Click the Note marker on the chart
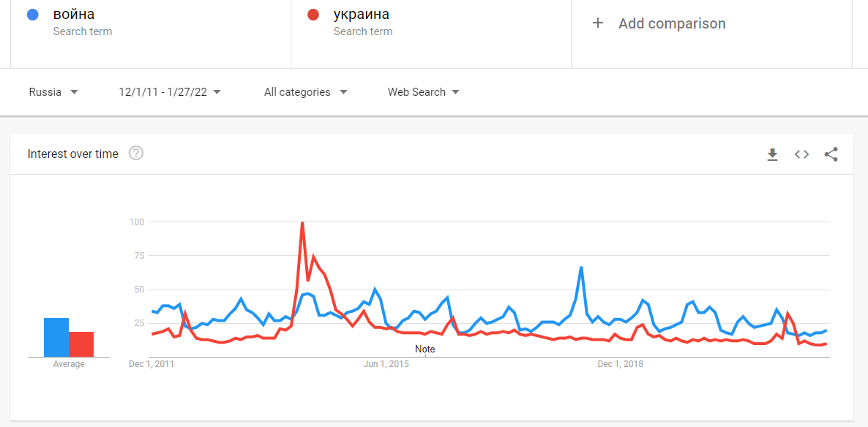Viewport: 868px width, 427px height. pos(424,349)
